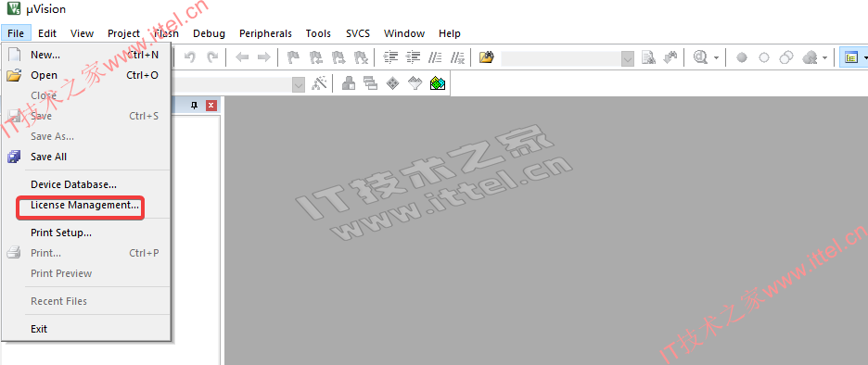Choose Device Database menu entry
The width and height of the screenshot is (868, 365).
pyautogui.click(x=73, y=184)
